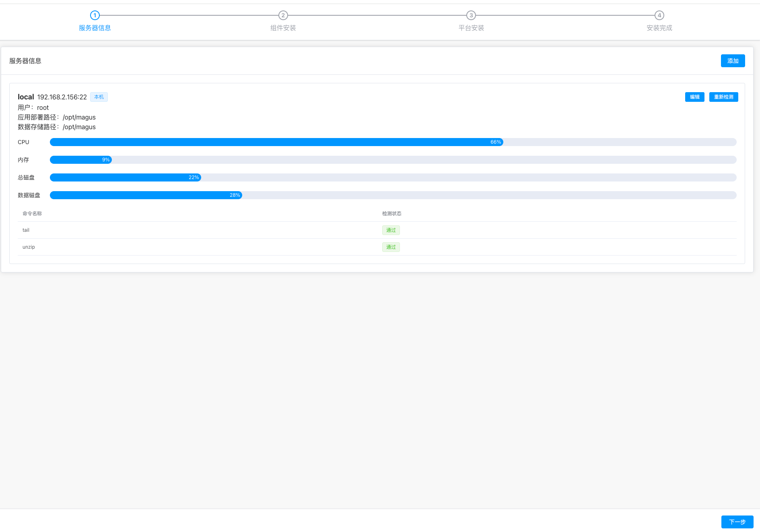Click the 编辑 button for local server
Viewport: 760px width, 532px height.
[x=694, y=97]
